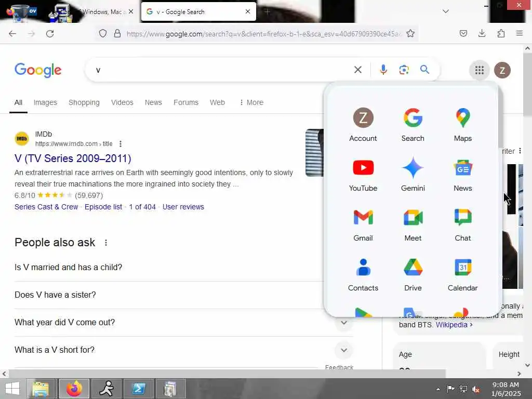Open the Series Cast & Crew link

tap(46, 207)
